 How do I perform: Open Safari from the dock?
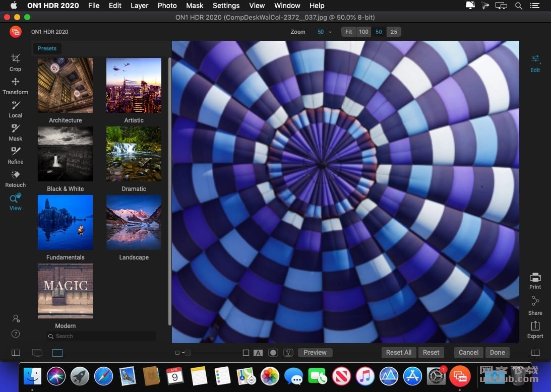[103, 376]
